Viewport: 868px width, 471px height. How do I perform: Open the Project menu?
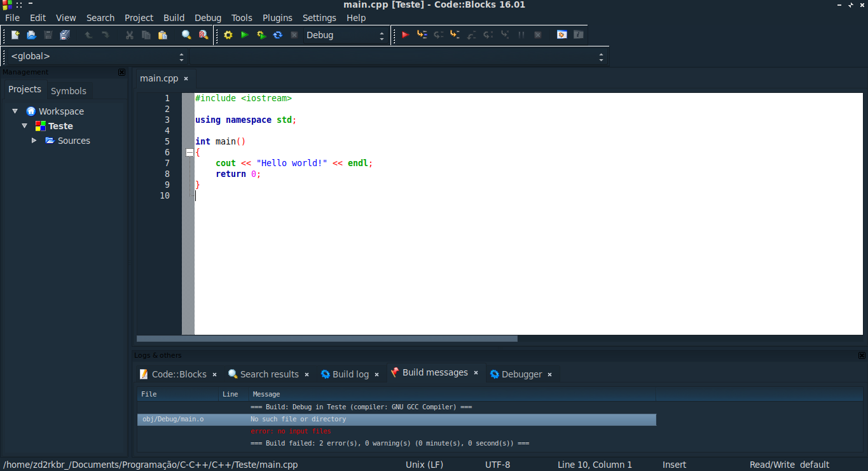pyautogui.click(x=139, y=18)
